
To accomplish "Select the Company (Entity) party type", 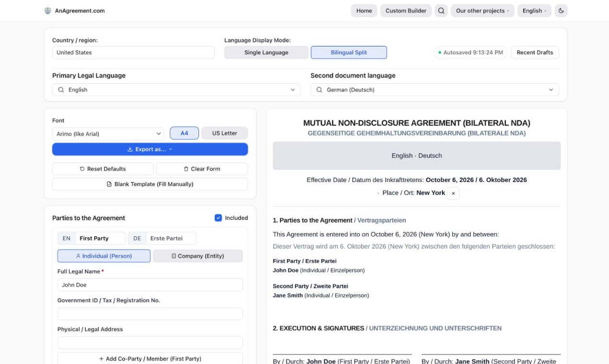I will (198, 256).
